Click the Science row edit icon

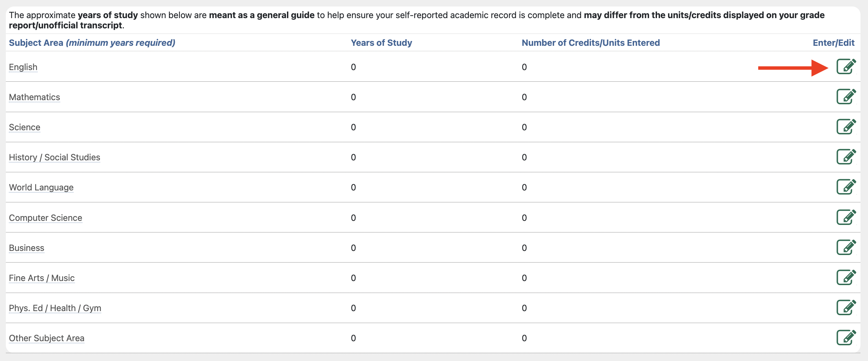846,127
